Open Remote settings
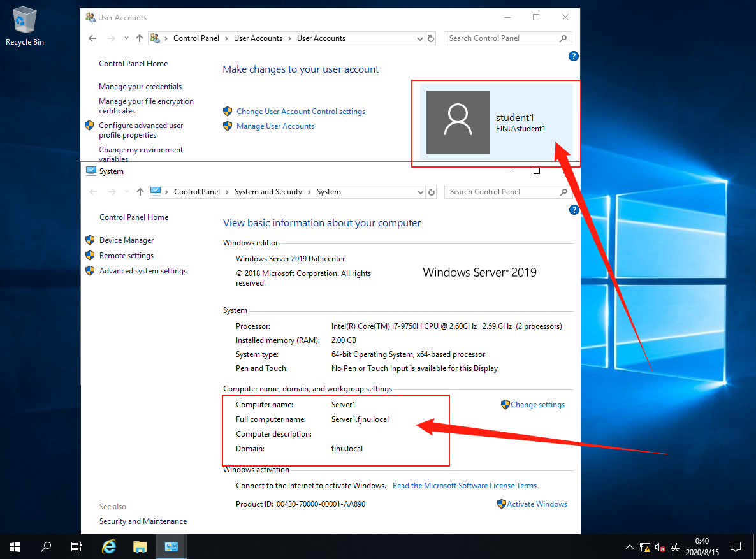This screenshot has height=559, width=756. pyautogui.click(x=126, y=256)
